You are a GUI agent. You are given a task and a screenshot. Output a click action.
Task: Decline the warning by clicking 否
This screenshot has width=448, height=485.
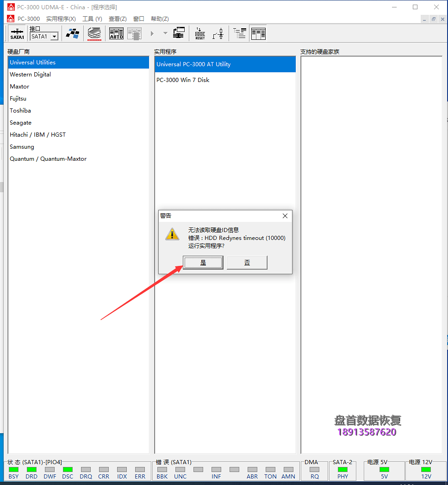click(247, 263)
